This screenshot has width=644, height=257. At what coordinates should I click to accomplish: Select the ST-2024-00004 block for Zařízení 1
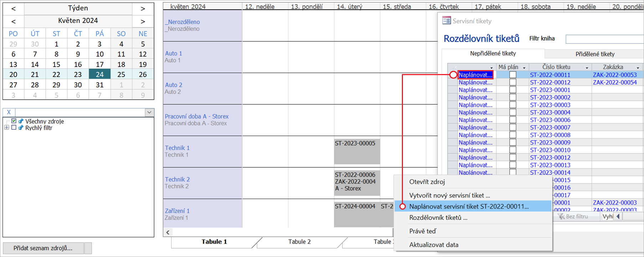coord(357,214)
